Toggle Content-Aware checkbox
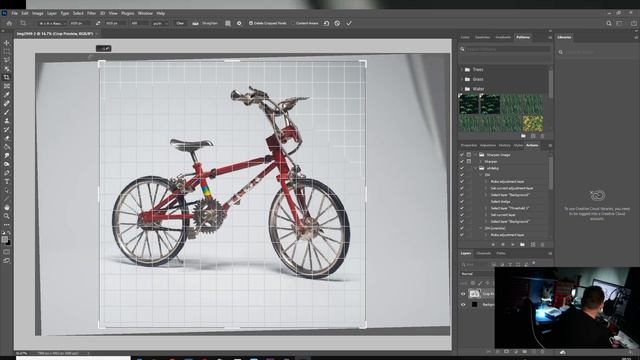640x360 pixels. pos(293,23)
